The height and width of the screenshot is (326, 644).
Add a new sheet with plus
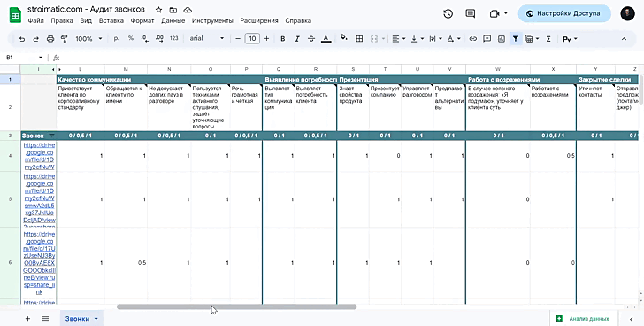pos(28,319)
